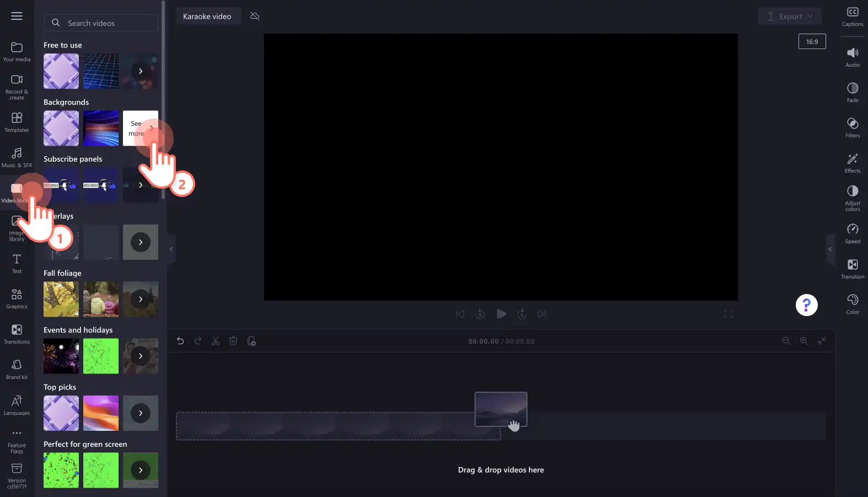Open the Captions panel
This screenshot has height=497, width=868.
[852, 17]
